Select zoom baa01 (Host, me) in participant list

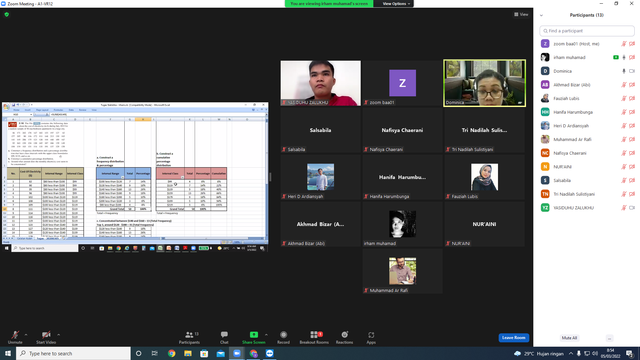tap(587, 44)
